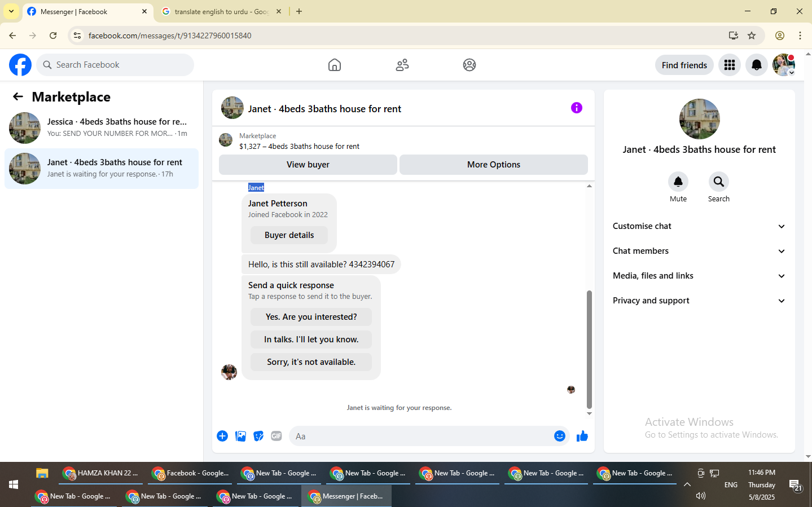Open the Facebook - Google Chrome taskbar window

pyautogui.click(x=191, y=473)
